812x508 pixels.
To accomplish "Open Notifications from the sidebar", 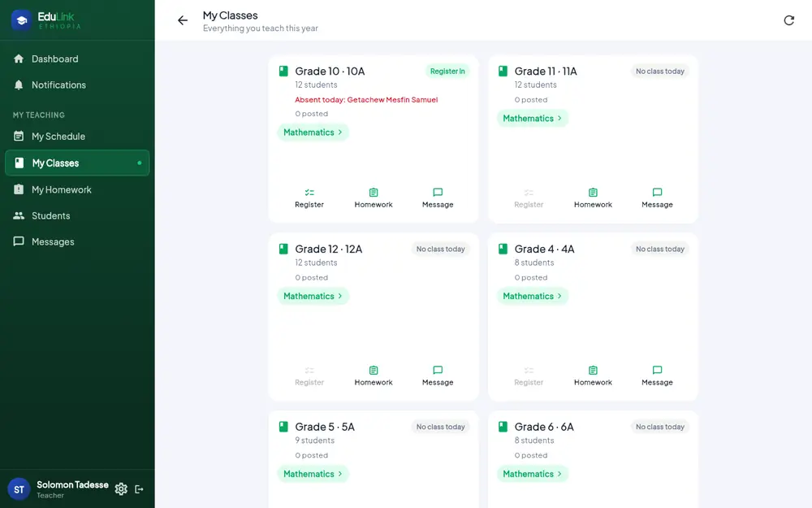I will click(77, 85).
